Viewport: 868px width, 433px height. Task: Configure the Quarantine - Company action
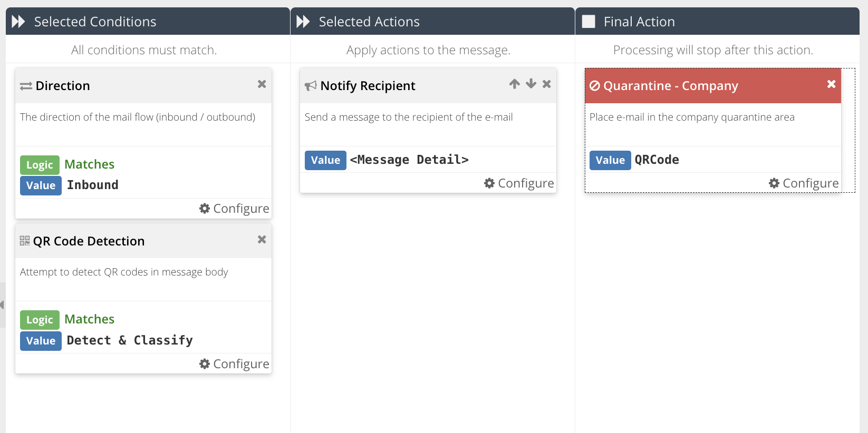pyautogui.click(x=804, y=183)
